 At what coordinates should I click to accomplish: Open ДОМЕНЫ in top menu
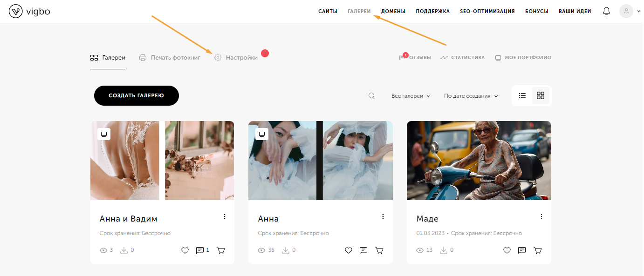393,11
